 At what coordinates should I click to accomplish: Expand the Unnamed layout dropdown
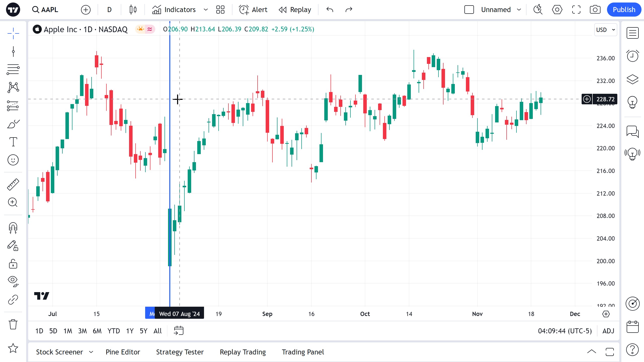(x=519, y=10)
